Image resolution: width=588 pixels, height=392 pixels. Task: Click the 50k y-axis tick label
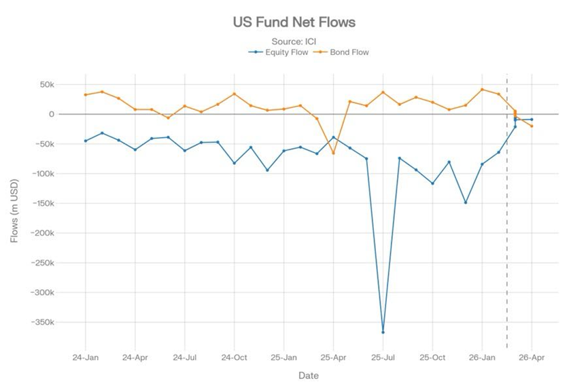(46, 84)
